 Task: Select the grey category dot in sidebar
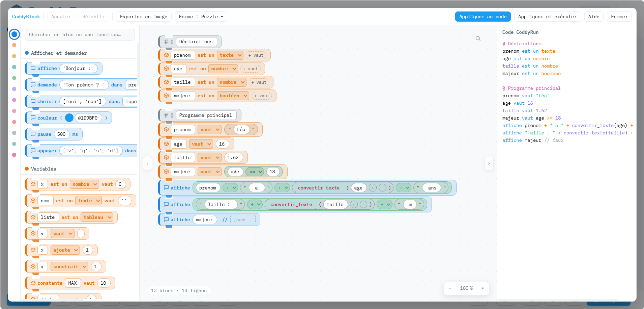click(x=14, y=133)
